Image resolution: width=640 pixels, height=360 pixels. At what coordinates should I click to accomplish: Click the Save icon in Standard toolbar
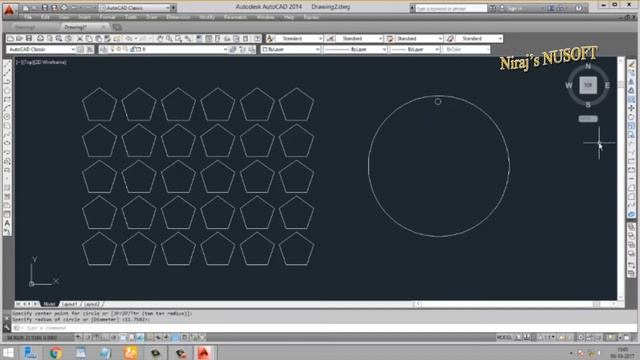[29, 38]
